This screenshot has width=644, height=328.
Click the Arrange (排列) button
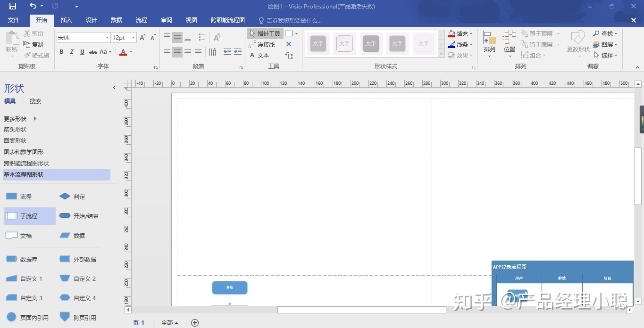point(490,44)
